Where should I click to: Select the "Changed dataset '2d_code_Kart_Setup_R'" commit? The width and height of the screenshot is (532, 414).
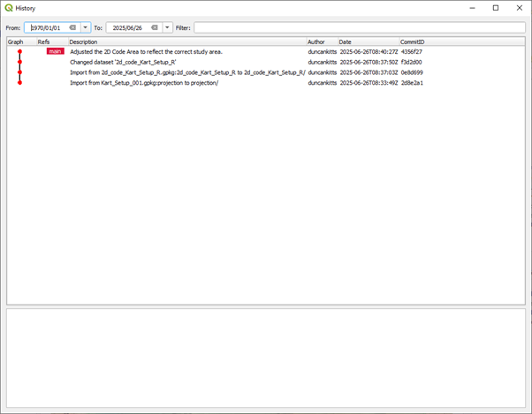pyautogui.click(x=123, y=63)
